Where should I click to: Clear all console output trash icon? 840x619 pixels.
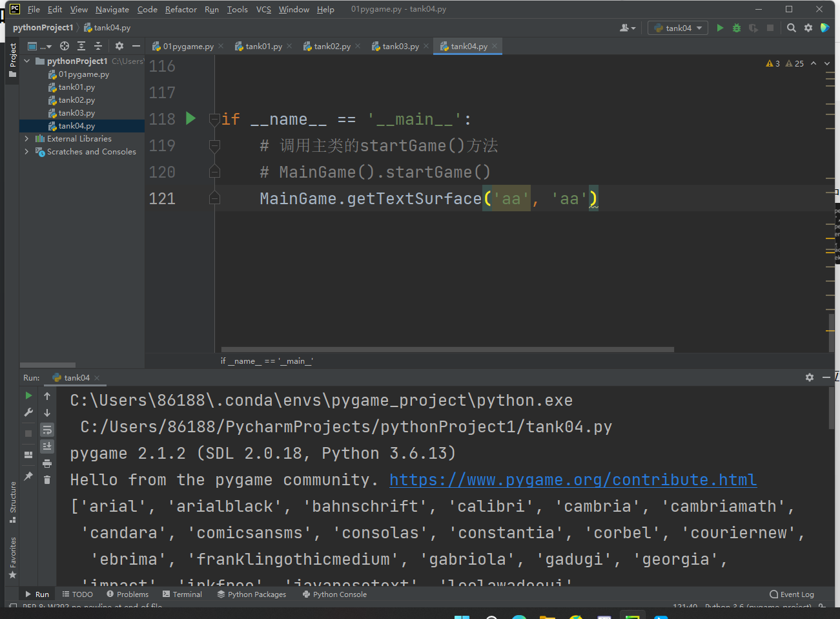(47, 479)
